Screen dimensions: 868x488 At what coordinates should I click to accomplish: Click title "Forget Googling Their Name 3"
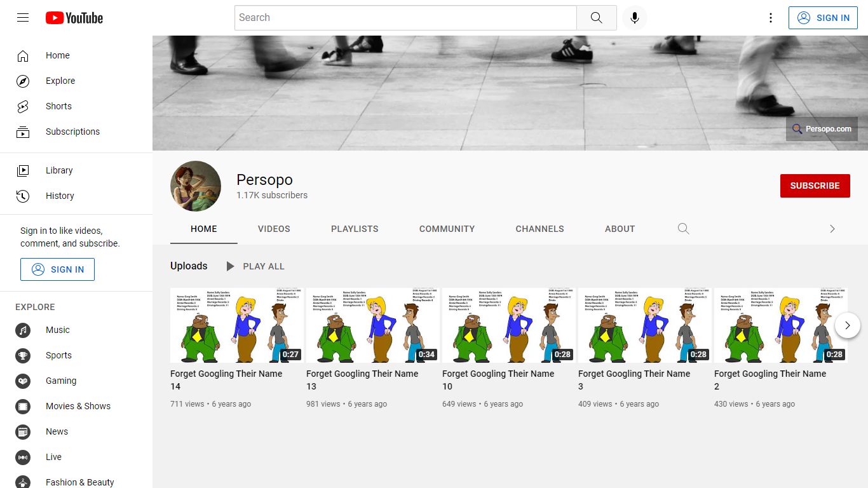(634, 380)
